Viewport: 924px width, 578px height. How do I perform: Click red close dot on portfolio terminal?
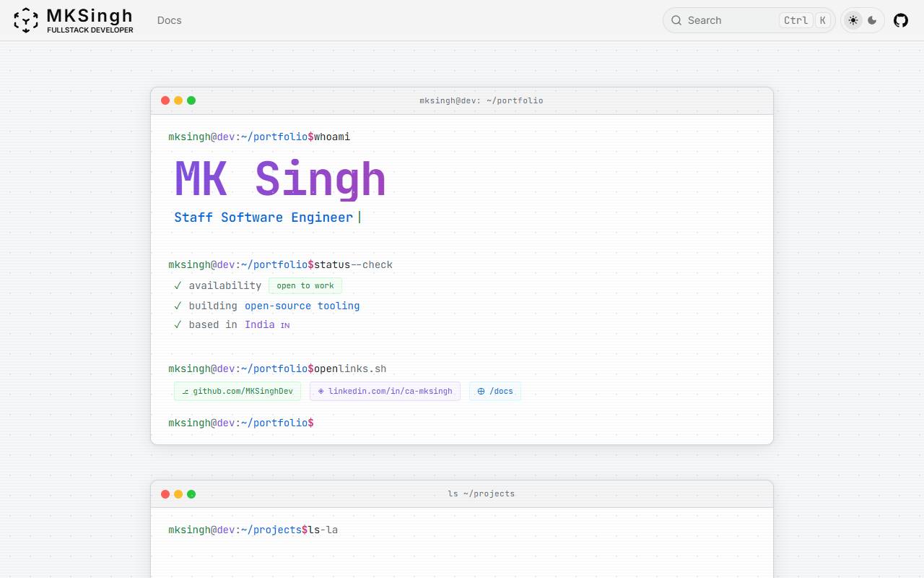pyautogui.click(x=165, y=100)
